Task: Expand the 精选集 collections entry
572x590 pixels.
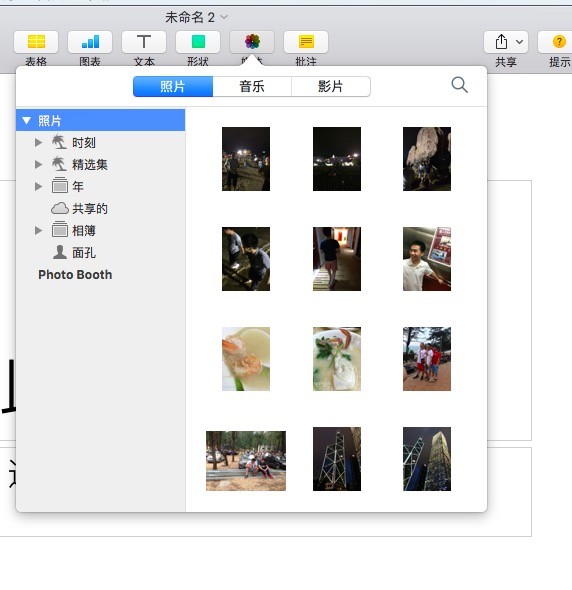Action: pyautogui.click(x=38, y=164)
